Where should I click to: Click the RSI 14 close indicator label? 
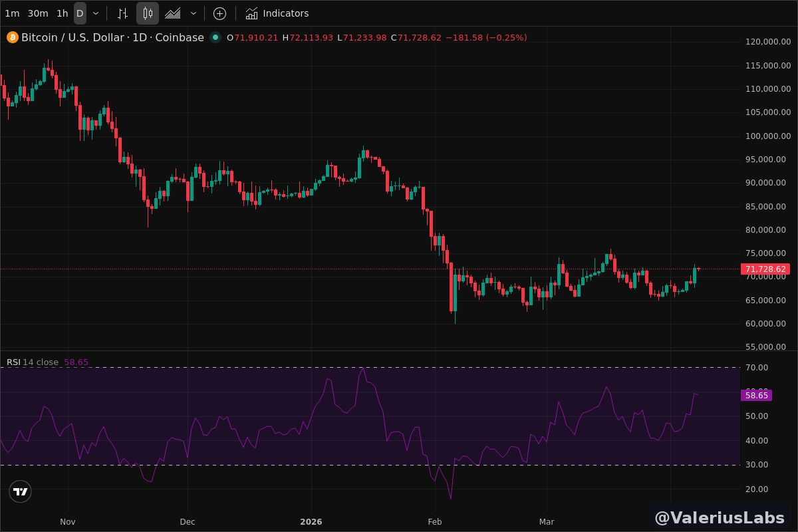33,362
